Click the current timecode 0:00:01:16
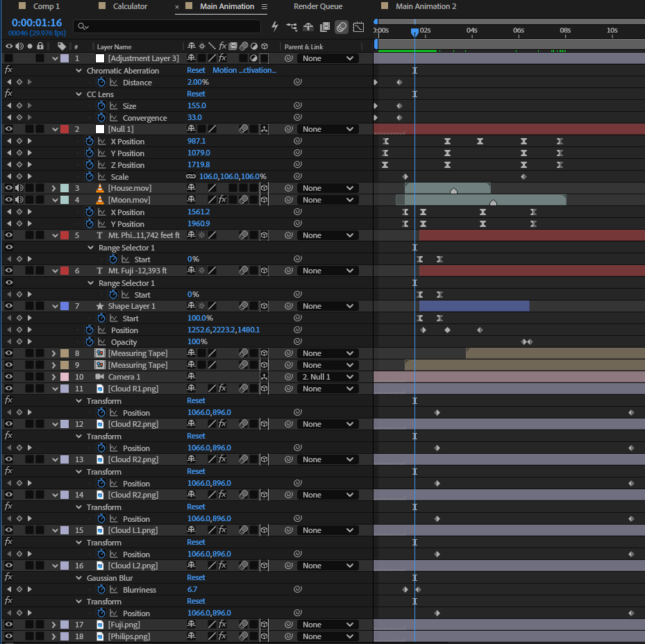This screenshot has width=645, height=644. click(37, 23)
